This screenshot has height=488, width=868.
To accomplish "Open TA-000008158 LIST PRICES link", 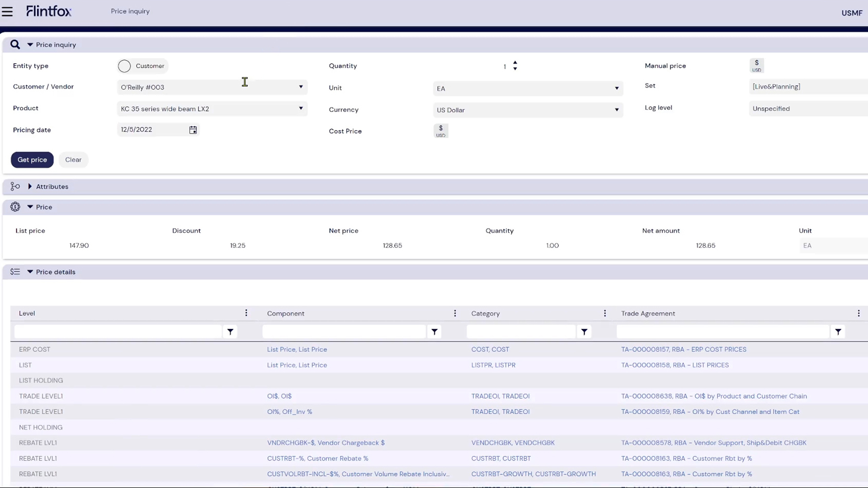I will (x=675, y=365).
